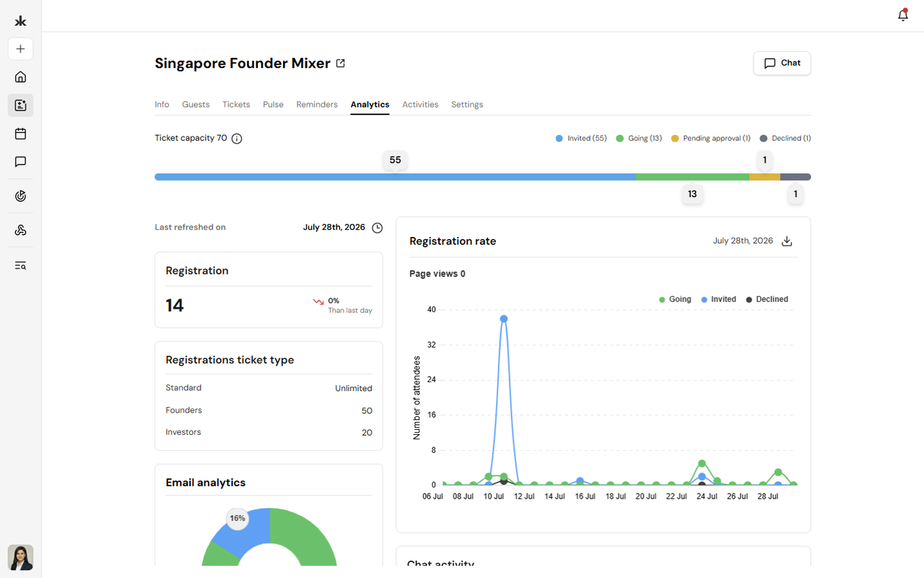Click the Singapore Founder Mixer title
The height and width of the screenshot is (578, 924).
coord(243,64)
